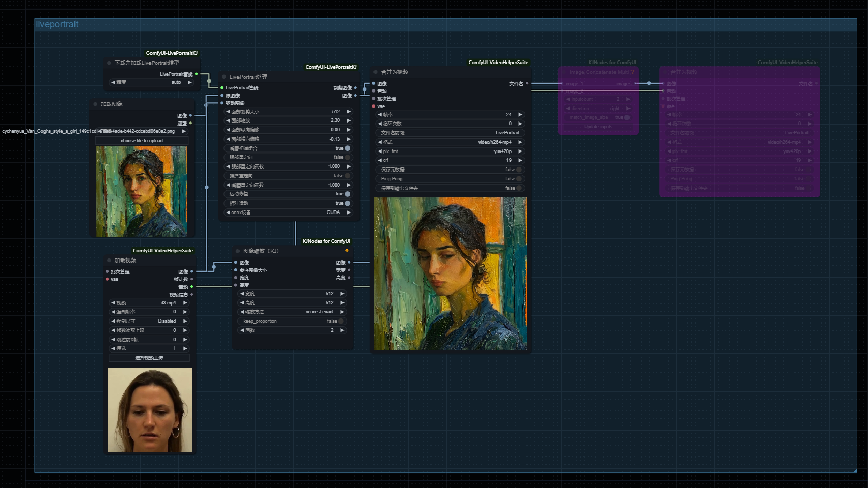This screenshot has width=868, height=488.
Task: Click the 音频 input socket on active 合并为视频
Action: click(x=373, y=91)
